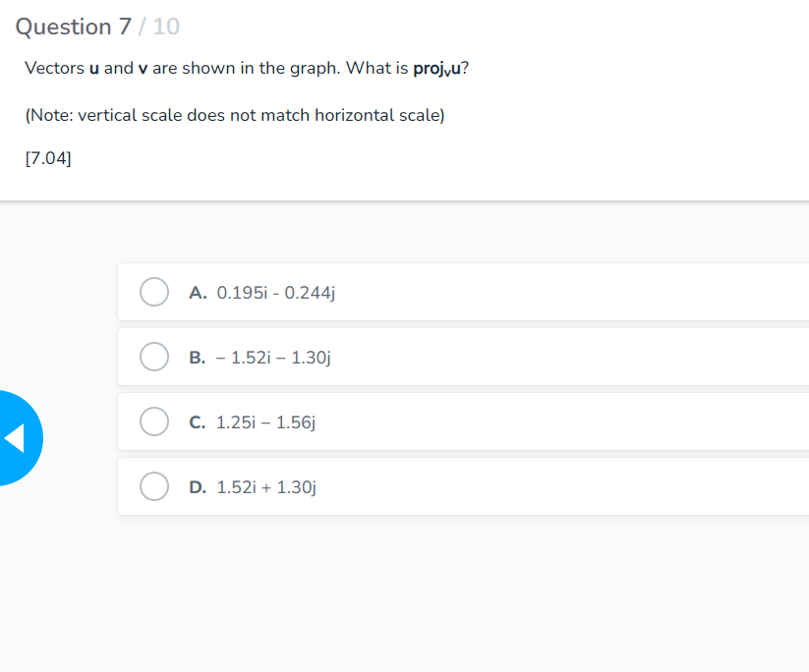
Task: Select radio button for answer B
Action: pos(154,357)
